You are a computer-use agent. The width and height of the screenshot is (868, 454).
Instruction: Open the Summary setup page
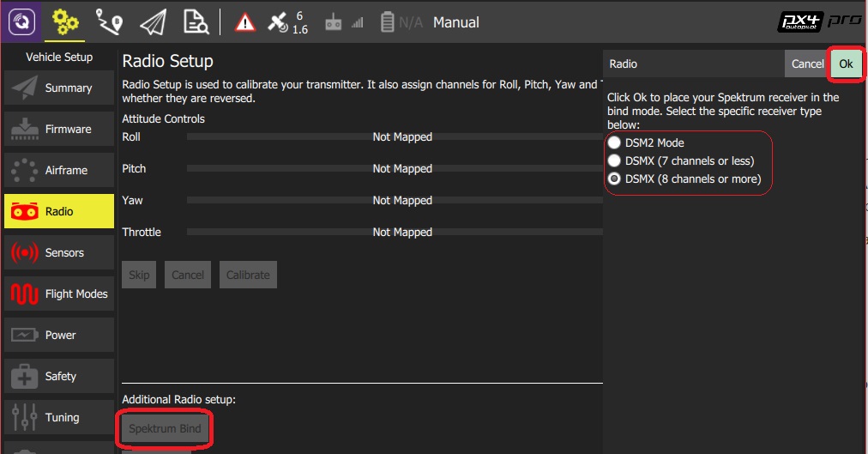[x=59, y=88]
